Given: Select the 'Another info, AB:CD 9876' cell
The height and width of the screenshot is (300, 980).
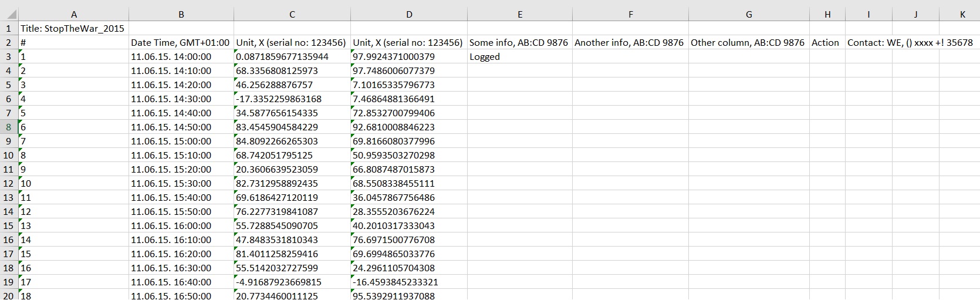Looking at the screenshot, I should tap(630, 42).
